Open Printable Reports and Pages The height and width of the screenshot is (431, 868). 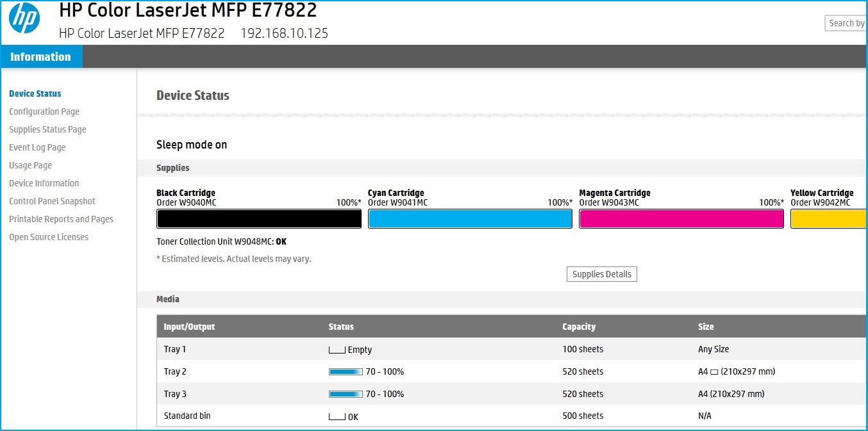pos(61,219)
